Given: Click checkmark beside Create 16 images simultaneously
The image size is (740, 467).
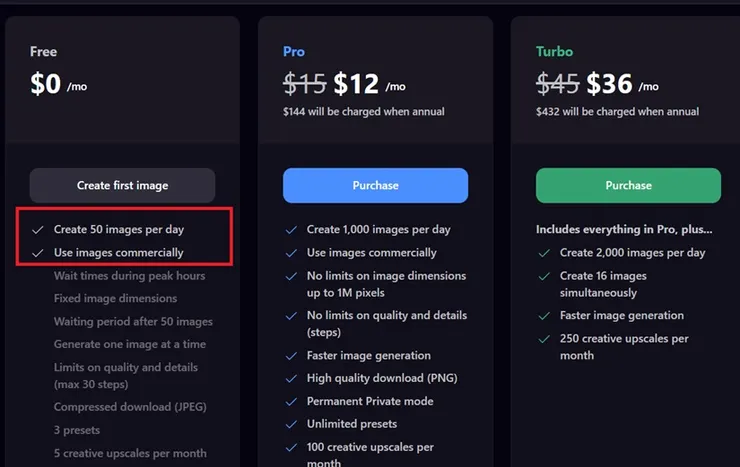Looking at the screenshot, I should coord(543,276).
